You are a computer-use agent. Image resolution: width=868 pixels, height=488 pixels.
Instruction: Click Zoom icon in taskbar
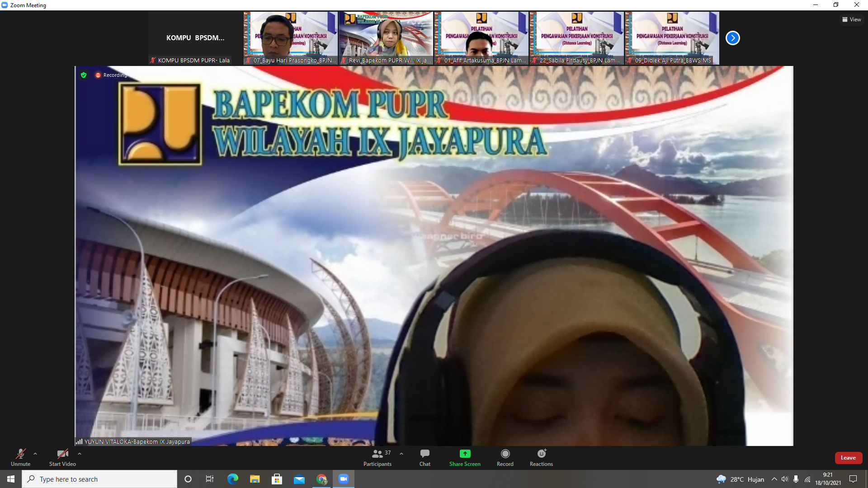click(x=344, y=479)
